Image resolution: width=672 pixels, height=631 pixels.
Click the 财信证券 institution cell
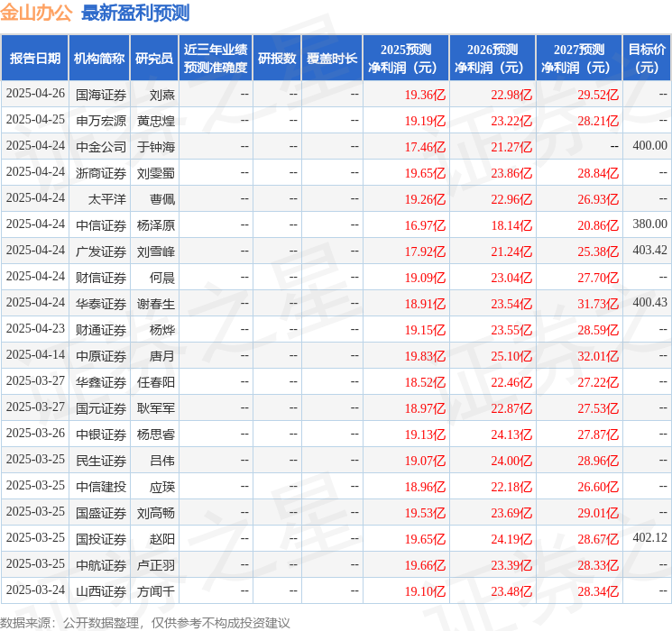(101, 278)
